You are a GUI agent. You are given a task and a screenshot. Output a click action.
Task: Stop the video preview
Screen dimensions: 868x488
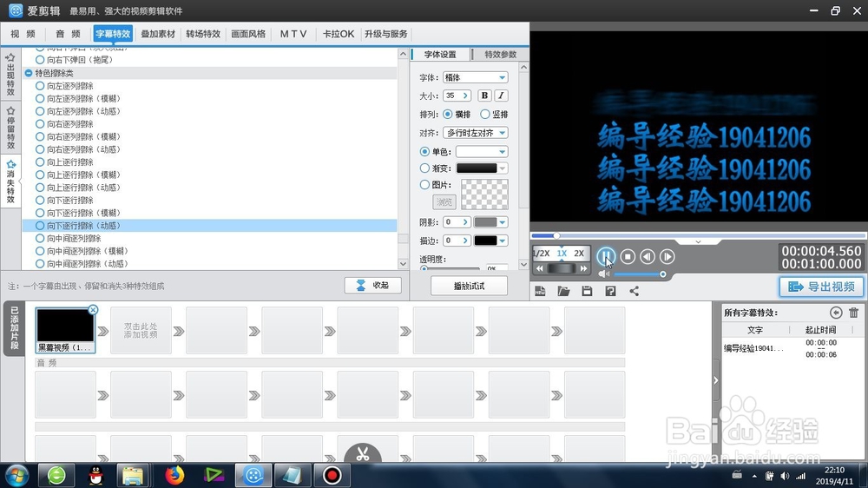[628, 256]
